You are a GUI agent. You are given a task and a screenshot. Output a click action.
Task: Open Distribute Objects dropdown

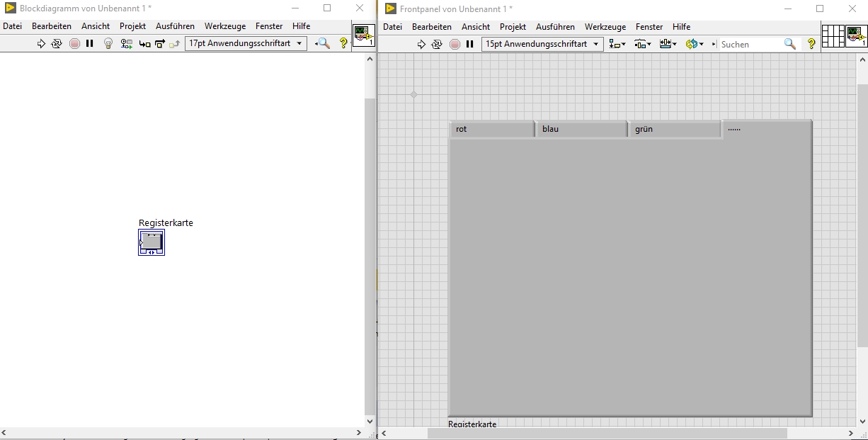pos(643,44)
